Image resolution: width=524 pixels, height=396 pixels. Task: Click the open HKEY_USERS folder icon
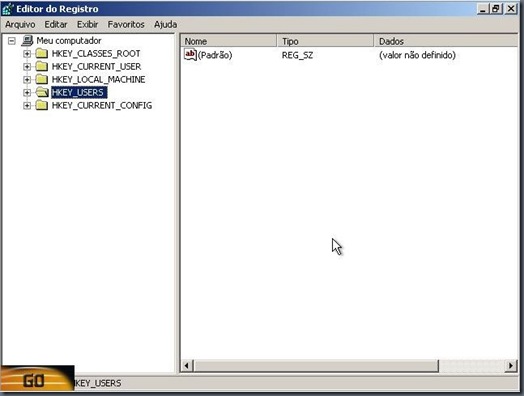click(x=42, y=92)
